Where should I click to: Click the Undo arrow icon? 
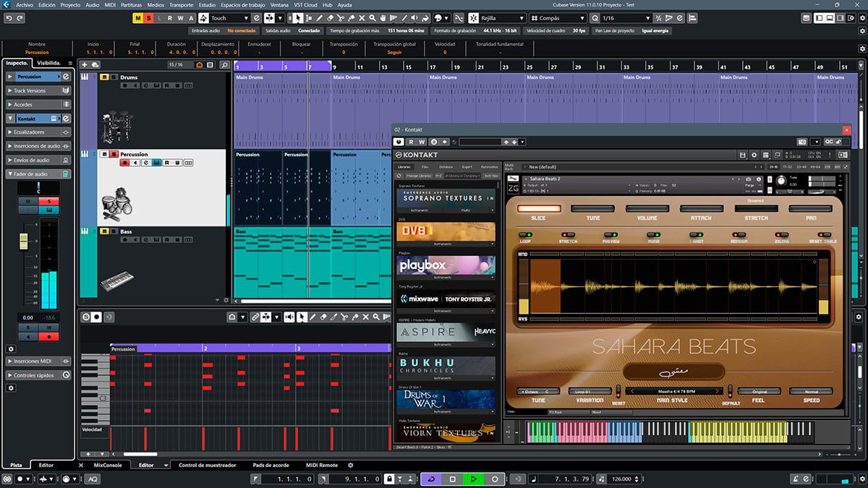click(x=9, y=17)
